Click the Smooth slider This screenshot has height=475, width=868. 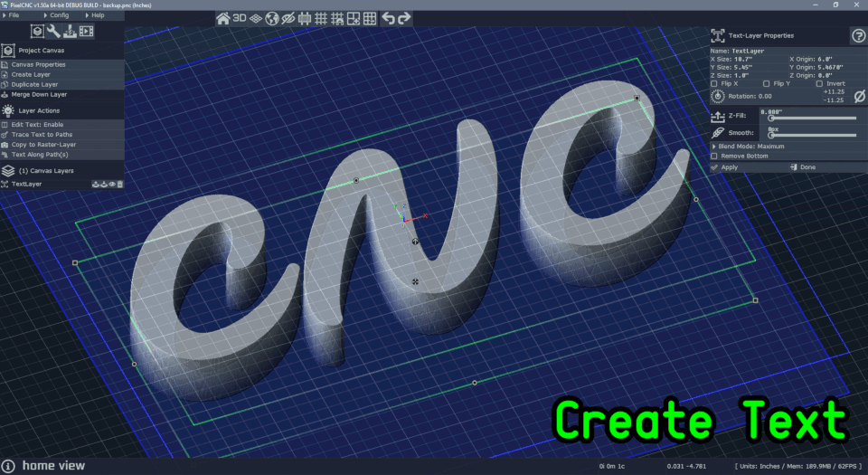click(813, 135)
